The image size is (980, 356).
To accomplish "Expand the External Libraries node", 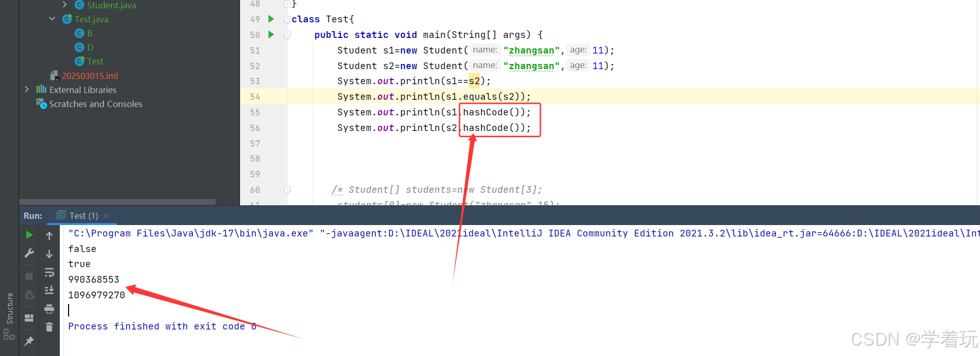I will click(27, 89).
